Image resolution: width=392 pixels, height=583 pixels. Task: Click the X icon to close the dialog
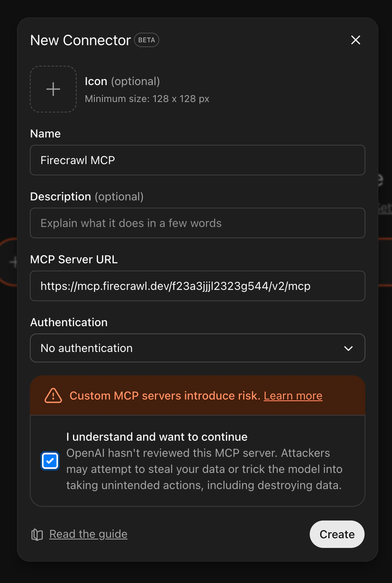click(355, 40)
